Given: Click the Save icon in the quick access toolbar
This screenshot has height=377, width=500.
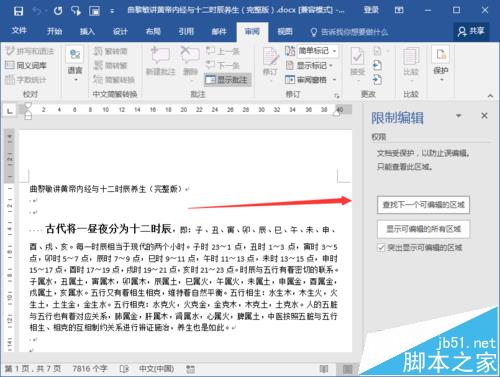Looking at the screenshot, I should coord(18,11).
